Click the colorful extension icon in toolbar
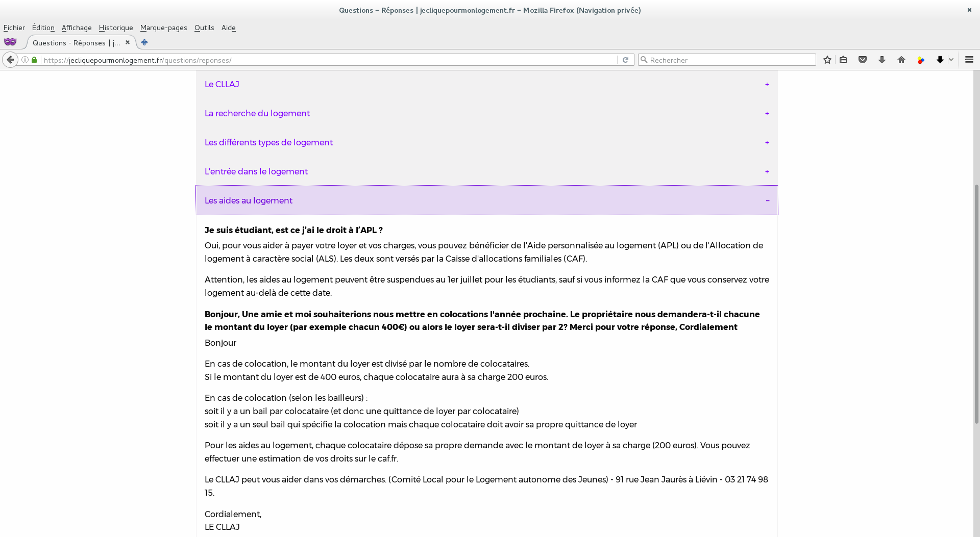 [921, 60]
